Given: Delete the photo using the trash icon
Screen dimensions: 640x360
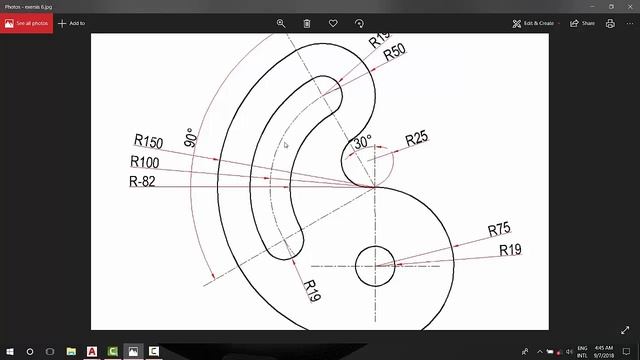Looking at the screenshot, I should coord(307,24).
